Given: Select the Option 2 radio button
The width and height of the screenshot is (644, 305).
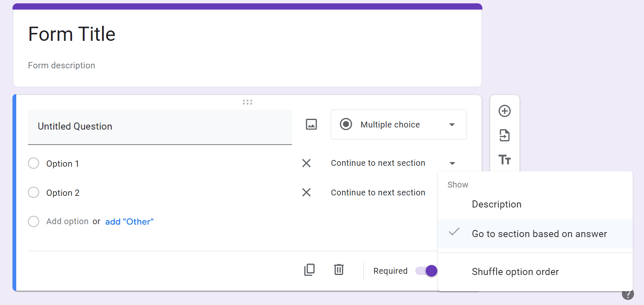Looking at the screenshot, I should [33, 192].
